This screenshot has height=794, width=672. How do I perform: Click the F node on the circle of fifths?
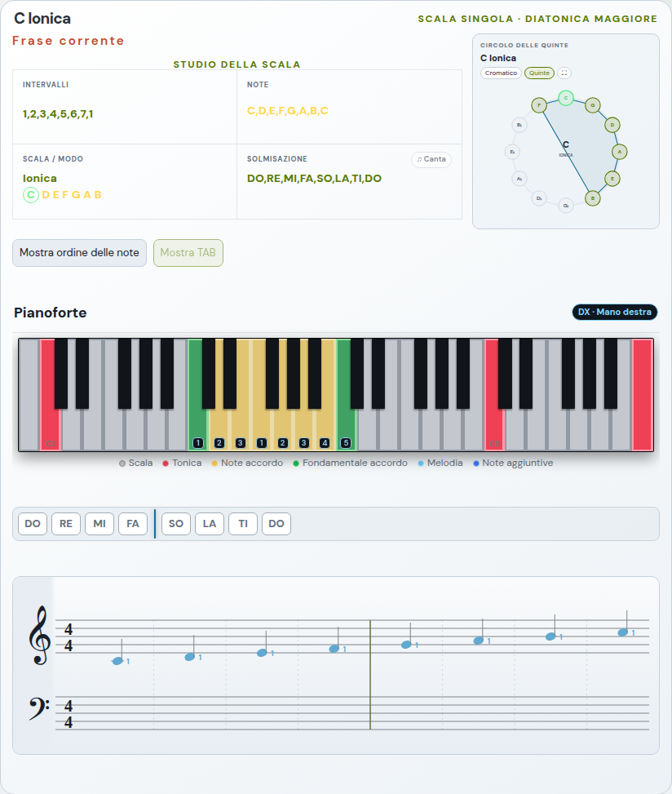pyautogui.click(x=539, y=105)
